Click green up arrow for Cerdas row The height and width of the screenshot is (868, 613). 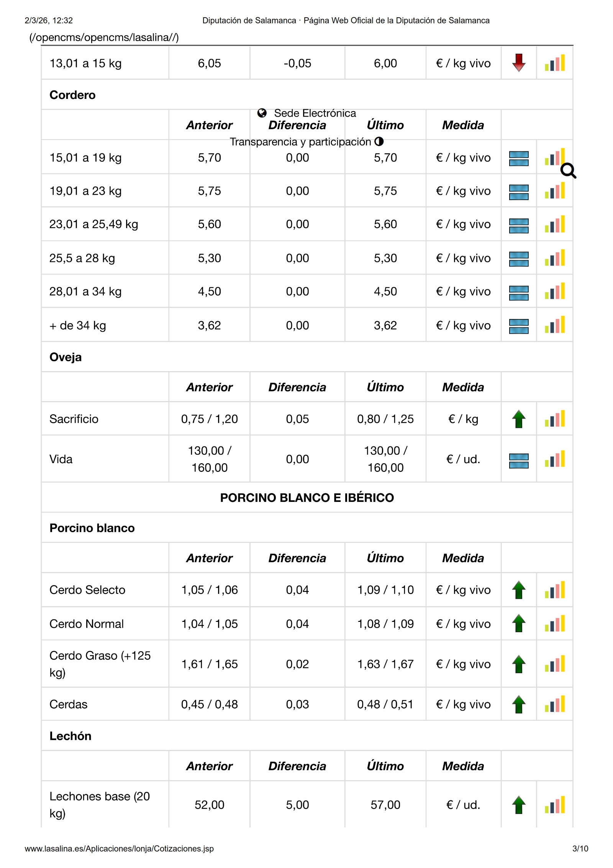point(518,704)
